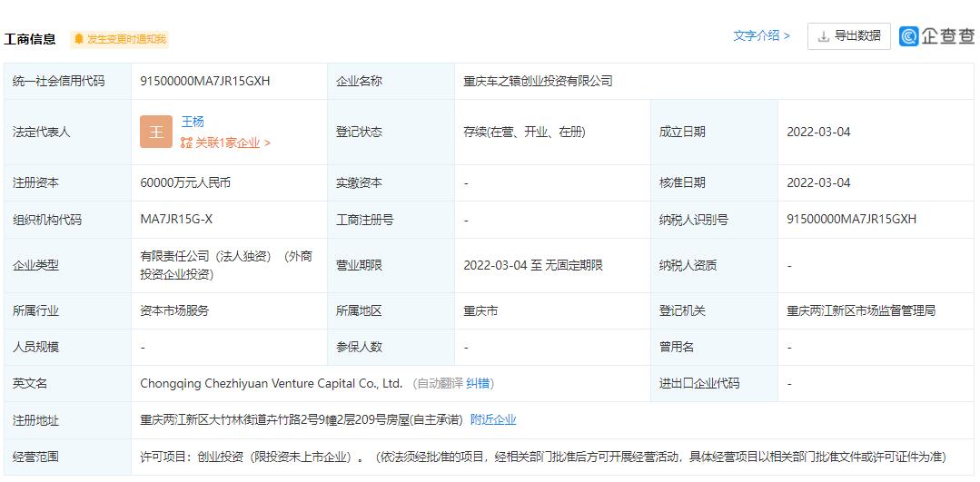Screen dimensions: 980x482
Task: Click the 工商信息 section heading
Action: [x=29, y=39]
